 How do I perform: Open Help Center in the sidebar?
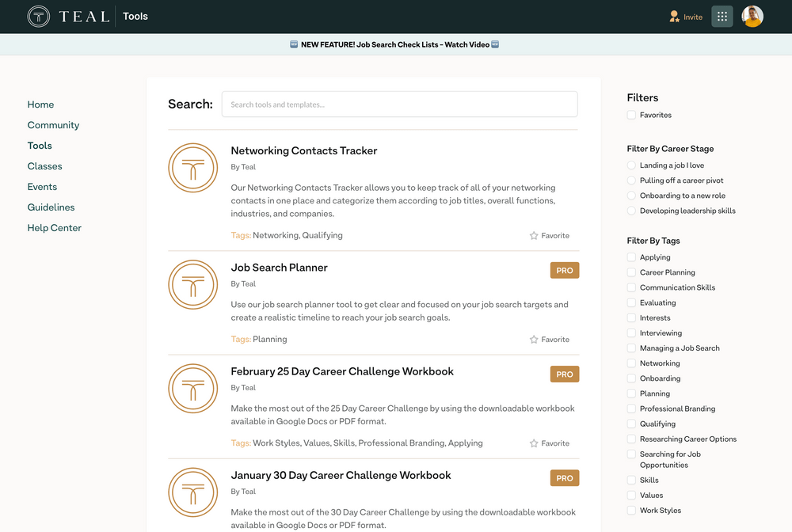click(x=54, y=228)
